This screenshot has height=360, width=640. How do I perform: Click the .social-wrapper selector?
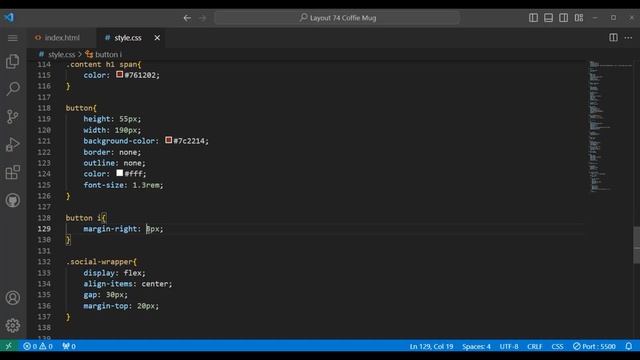click(x=100, y=262)
